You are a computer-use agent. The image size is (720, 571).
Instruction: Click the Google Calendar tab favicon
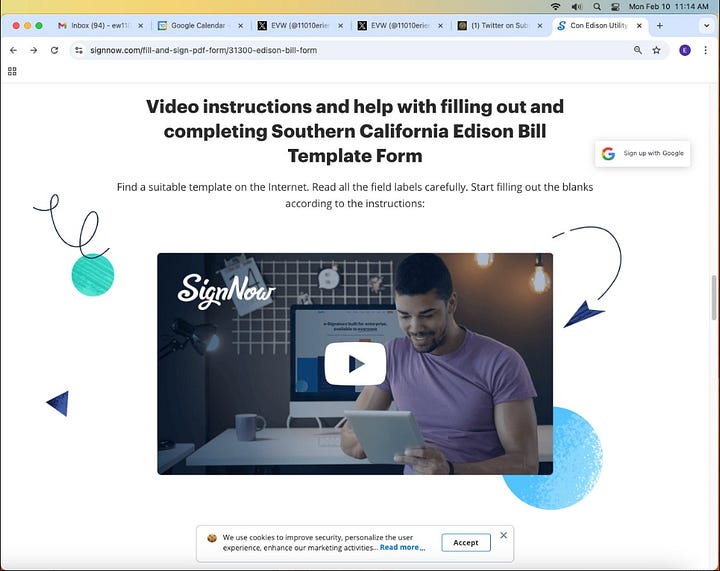162,26
